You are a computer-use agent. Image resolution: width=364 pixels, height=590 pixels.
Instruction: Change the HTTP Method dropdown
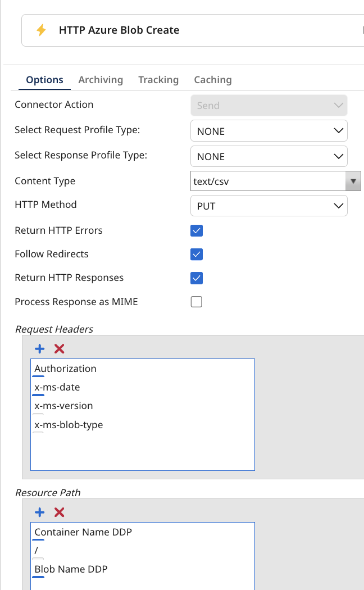[338, 206]
